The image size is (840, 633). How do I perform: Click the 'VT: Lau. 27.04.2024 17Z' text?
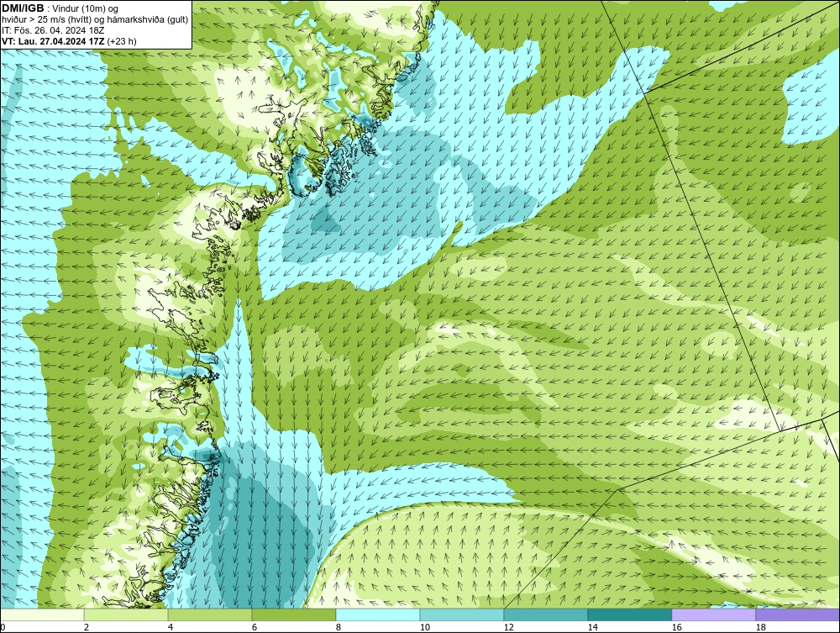[54, 41]
